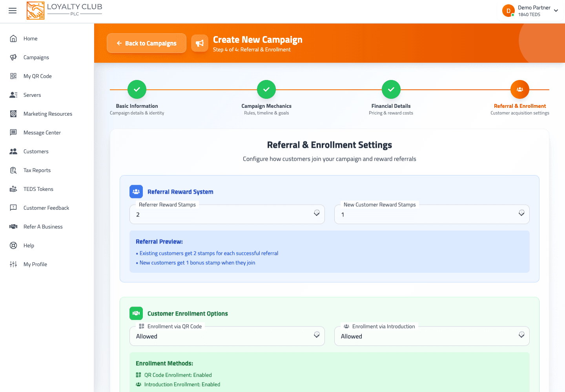Click 'Introduction Enrollment: Enabled' text
Image resolution: width=565 pixels, height=392 pixels.
182,384
